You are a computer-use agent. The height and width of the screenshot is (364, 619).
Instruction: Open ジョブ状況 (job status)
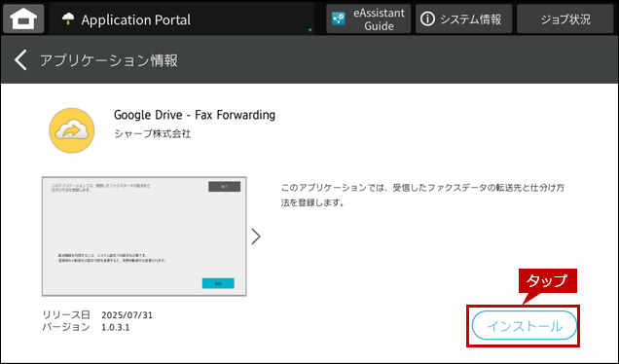(564, 18)
